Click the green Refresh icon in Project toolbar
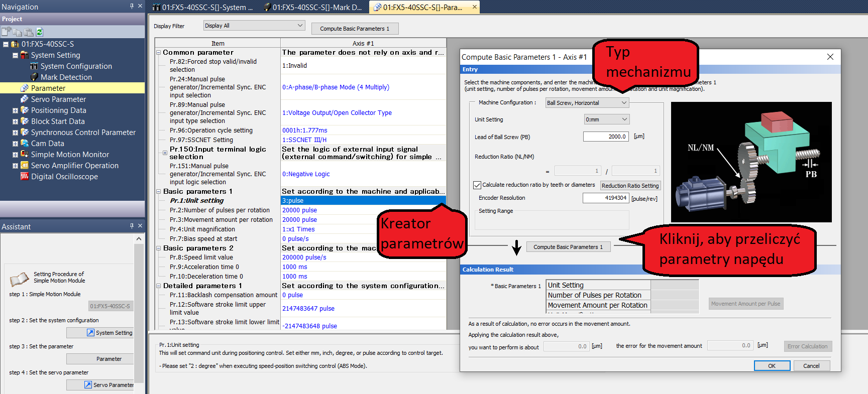The width and height of the screenshot is (868, 394). (40, 32)
